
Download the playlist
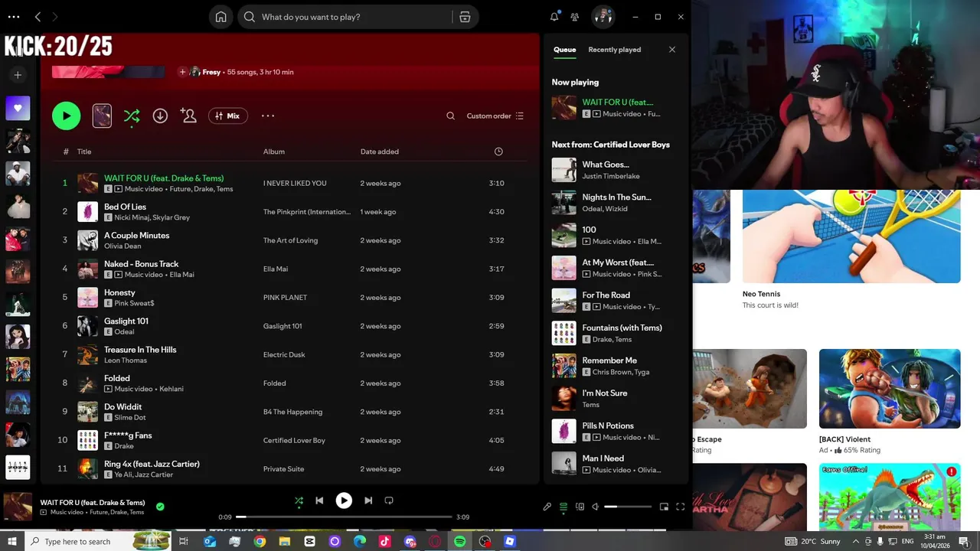(160, 116)
